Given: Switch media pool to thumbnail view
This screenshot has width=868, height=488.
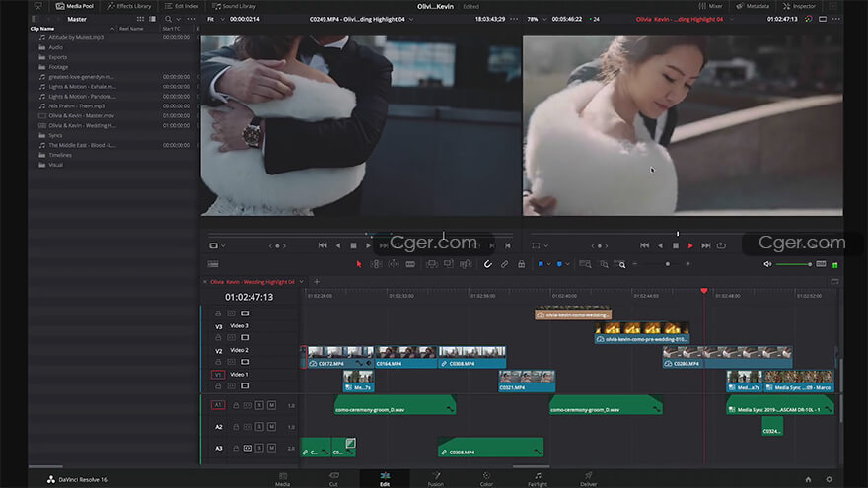Looking at the screenshot, I should (140, 19).
